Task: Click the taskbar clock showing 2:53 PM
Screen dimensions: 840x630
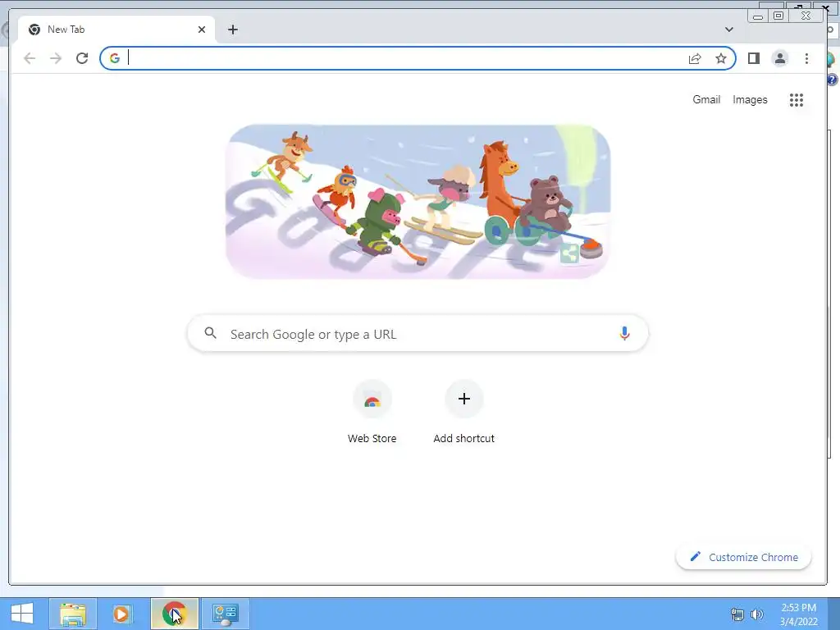Action: tap(798, 614)
